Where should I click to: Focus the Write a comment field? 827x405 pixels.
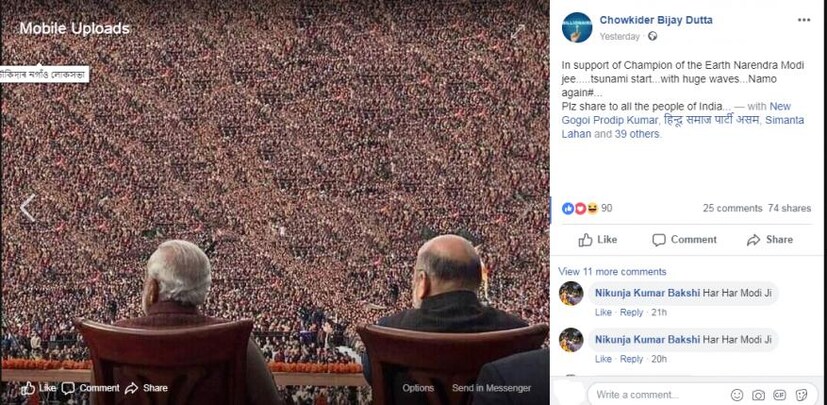click(658, 394)
